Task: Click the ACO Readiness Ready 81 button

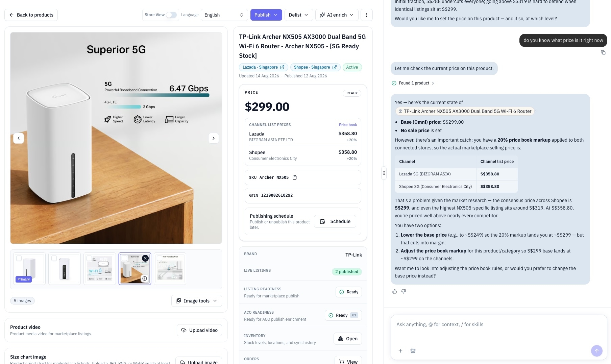Action: [343, 315]
